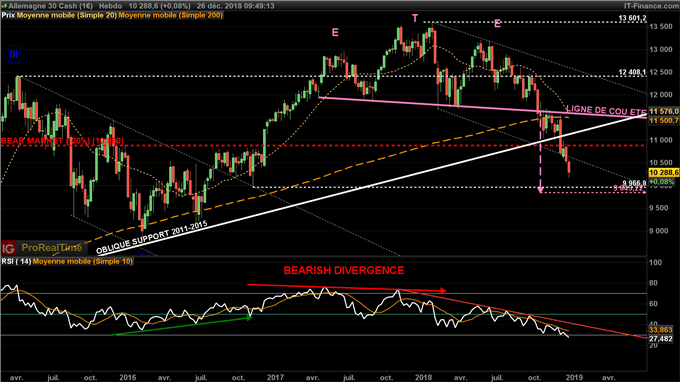This screenshot has height=382, width=680.
Task: Select the red RSI divergence arrow
Action: (x=347, y=287)
